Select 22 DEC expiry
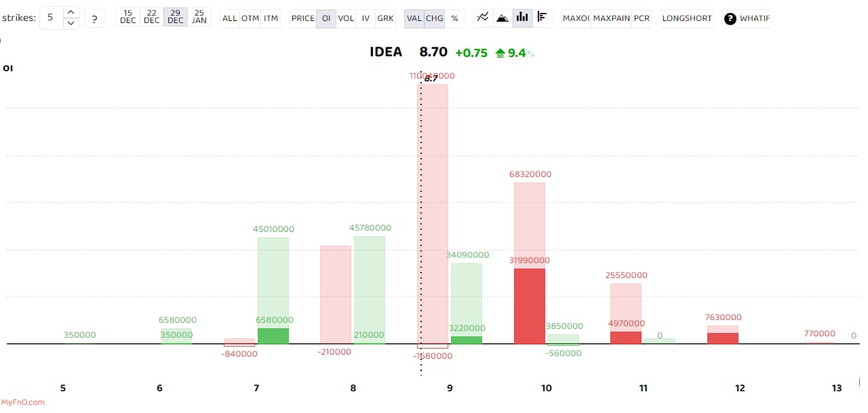The height and width of the screenshot is (413, 868). [x=152, y=17]
